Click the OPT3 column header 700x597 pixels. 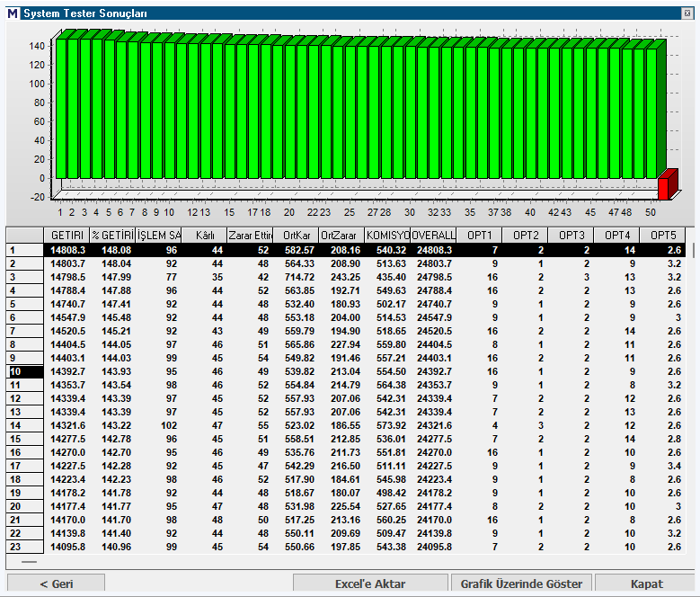tap(571, 236)
